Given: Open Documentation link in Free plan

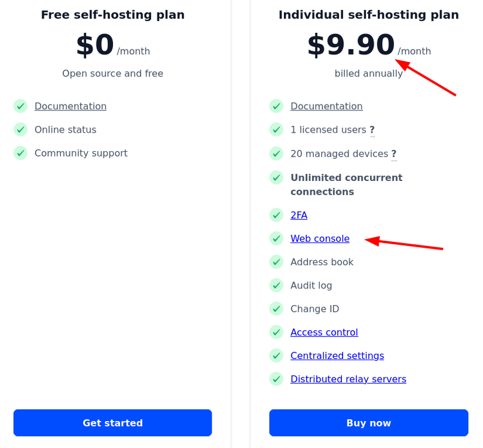Looking at the screenshot, I should 71,106.
